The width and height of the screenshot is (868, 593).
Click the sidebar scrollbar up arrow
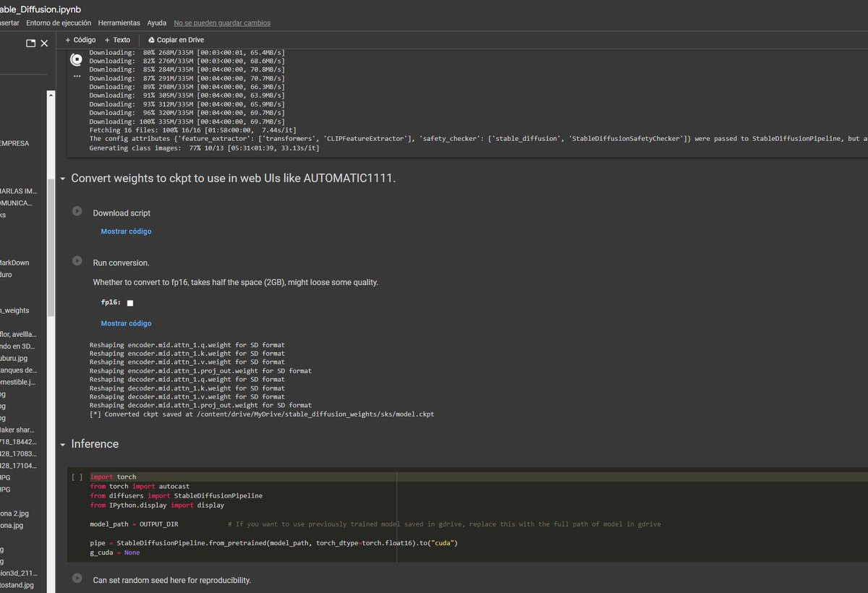[51, 95]
